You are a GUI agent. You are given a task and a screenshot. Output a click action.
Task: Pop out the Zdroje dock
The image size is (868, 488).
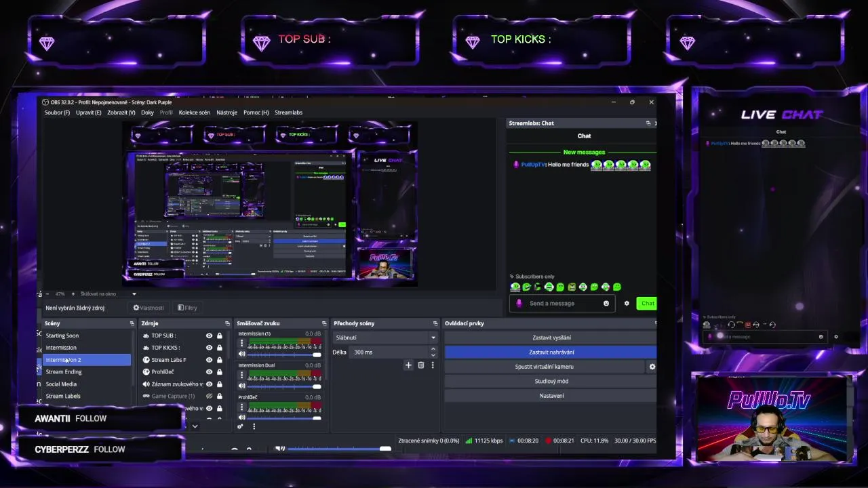tap(227, 323)
